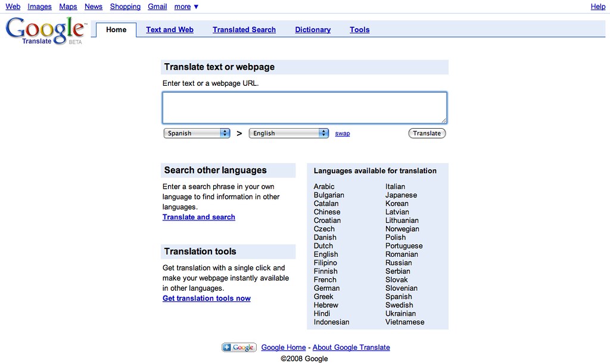The image size is (610, 364).
Task: Open the Images link in top navigation
Action: [39, 7]
